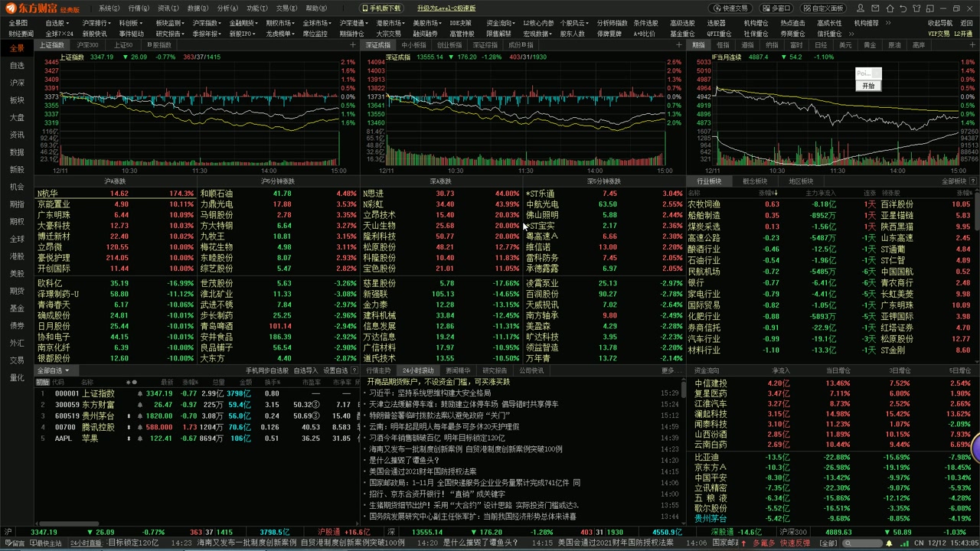Switch to 概念板块 tab
The height and width of the screenshot is (551, 980).
pos(755,181)
